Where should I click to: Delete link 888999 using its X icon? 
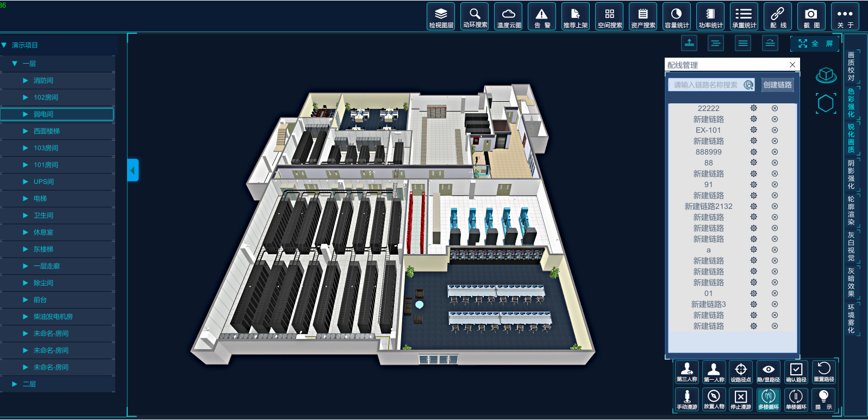(775, 152)
